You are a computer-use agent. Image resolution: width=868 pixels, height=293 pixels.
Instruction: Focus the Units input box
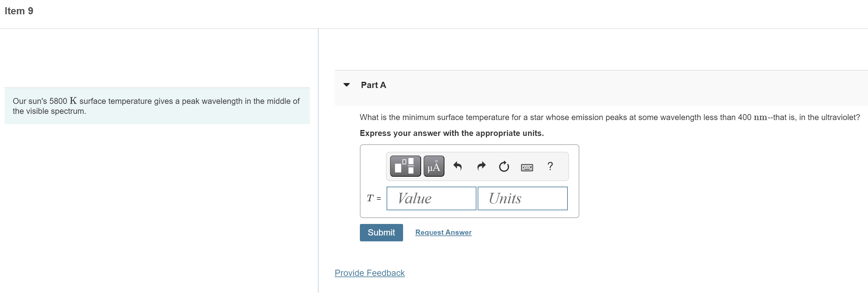click(x=522, y=198)
